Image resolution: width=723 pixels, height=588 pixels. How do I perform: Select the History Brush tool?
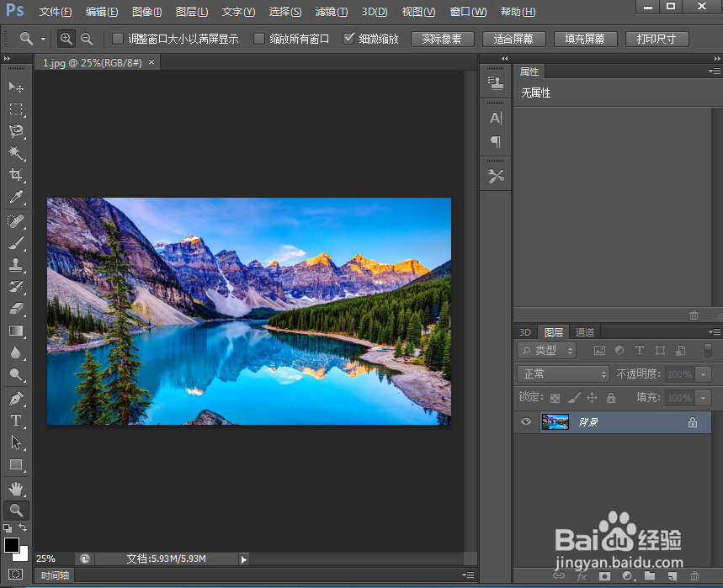[16, 287]
